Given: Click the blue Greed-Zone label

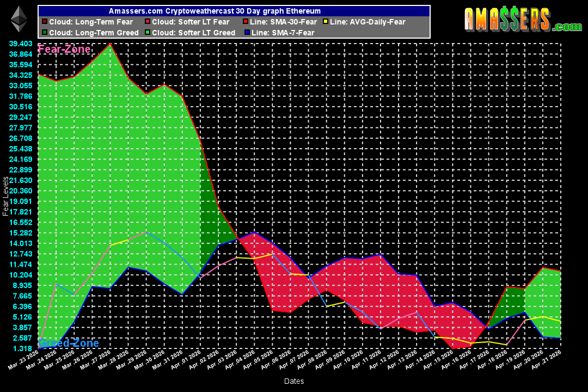Looking at the screenshot, I should 69,343.
